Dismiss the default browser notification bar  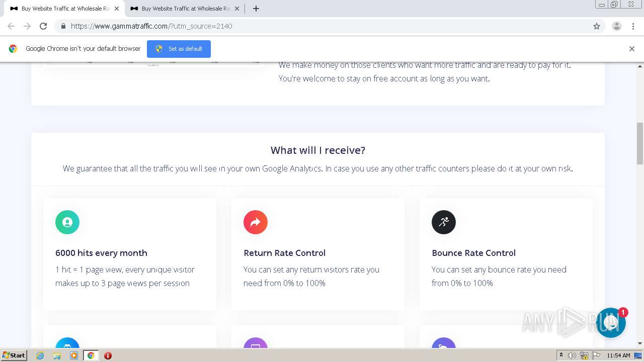click(x=632, y=49)
